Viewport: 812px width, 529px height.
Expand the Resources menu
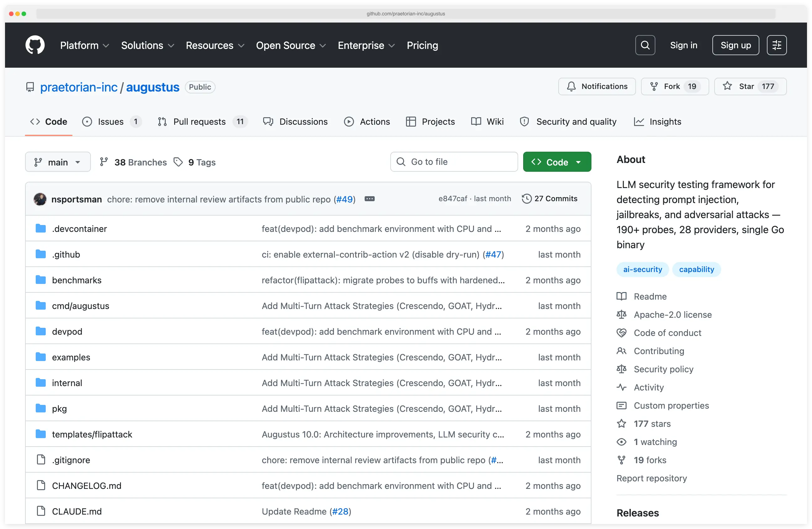(215, 45)
